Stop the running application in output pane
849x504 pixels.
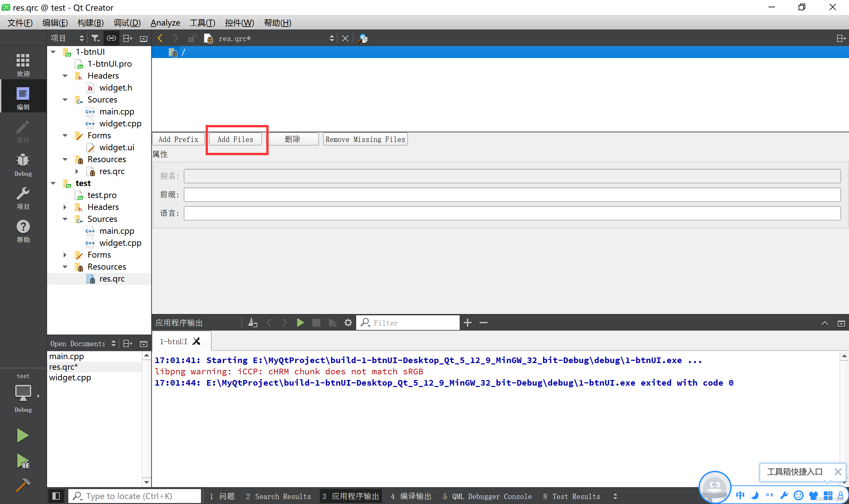coord(316,323)
